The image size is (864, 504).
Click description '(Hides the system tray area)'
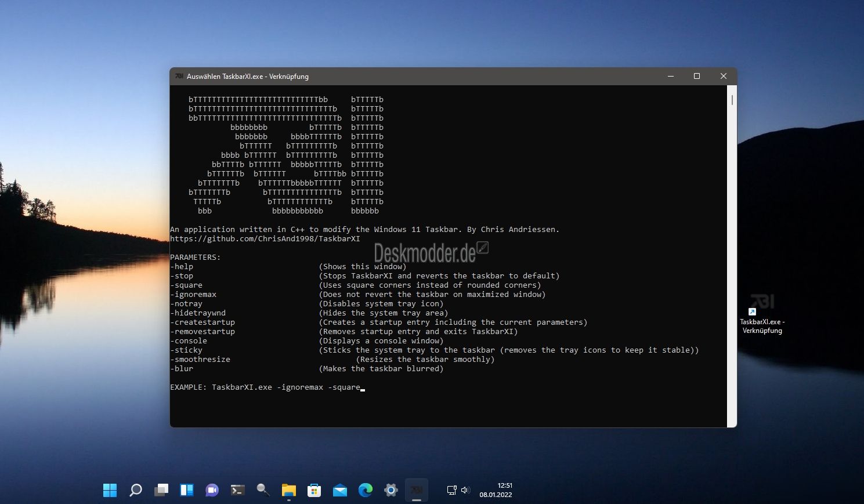tap(384, 313)
